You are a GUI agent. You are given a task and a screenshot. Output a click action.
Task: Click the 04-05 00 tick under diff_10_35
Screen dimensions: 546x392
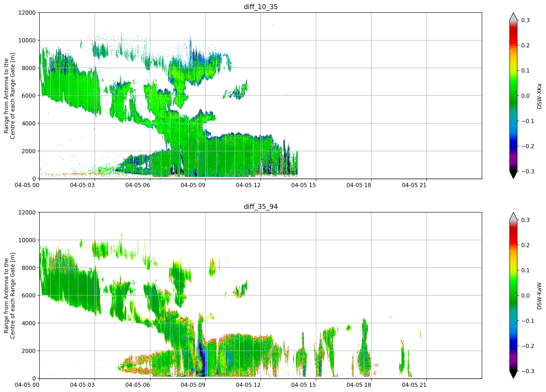click(x=27, y=185)
